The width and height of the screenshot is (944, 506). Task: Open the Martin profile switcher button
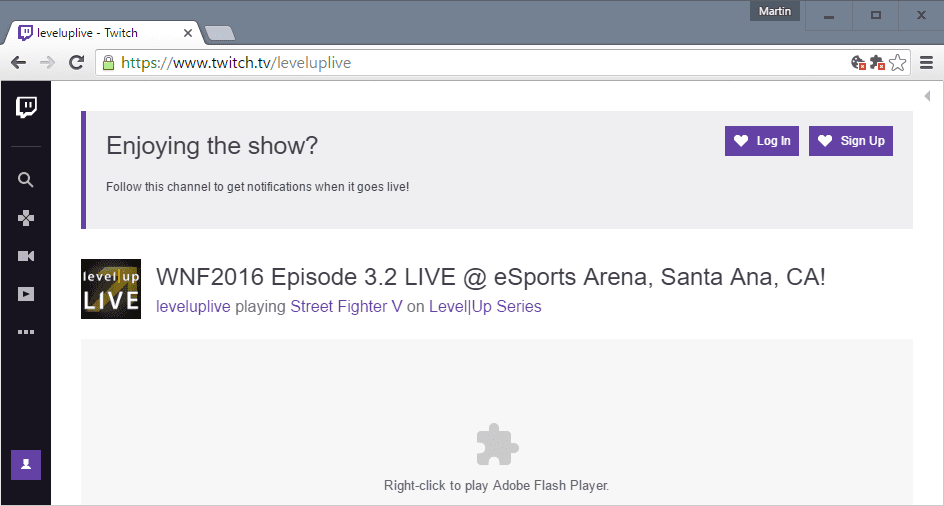(x=775, y=11)
